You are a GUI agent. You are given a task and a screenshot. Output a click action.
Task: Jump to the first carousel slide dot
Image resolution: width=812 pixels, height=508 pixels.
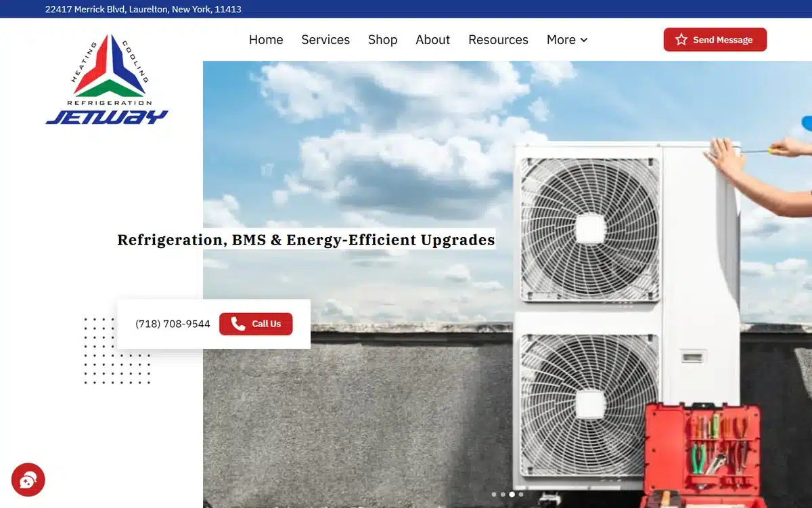coord(494,494)
